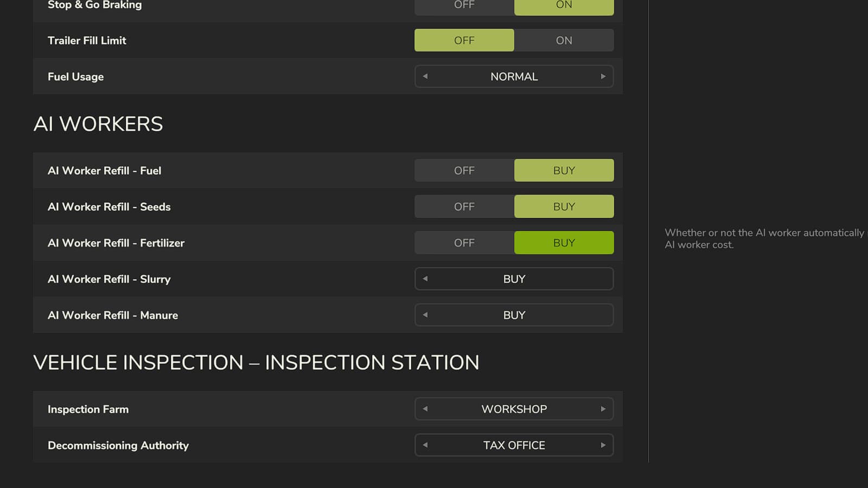Click left arrow on Decommissioning Authority selector
Image resolution: width=868 pixels, height=488 pixels.
tap(425, 445)
